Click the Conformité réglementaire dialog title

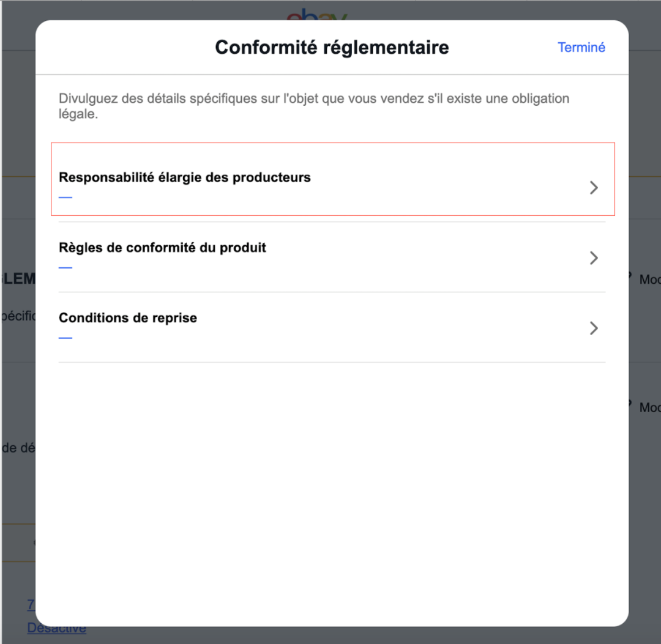coord(332,48)
